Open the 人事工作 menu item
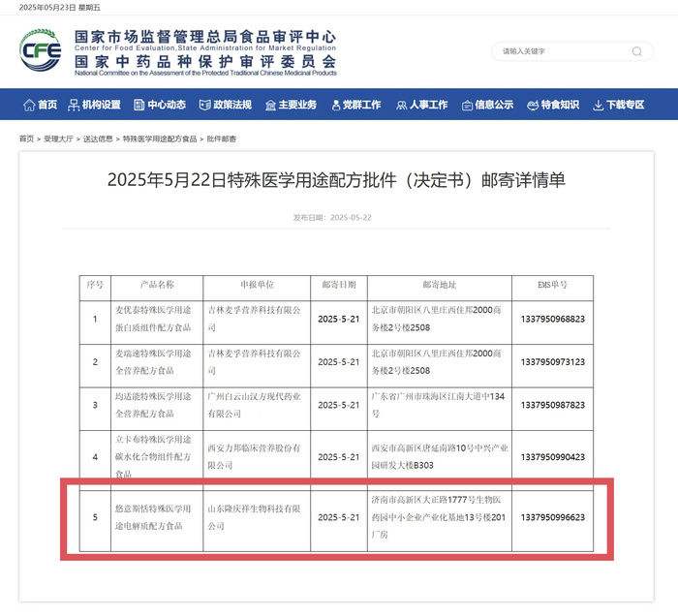The width and height of the screenshot is (678, 616). [x=428, y=105]
